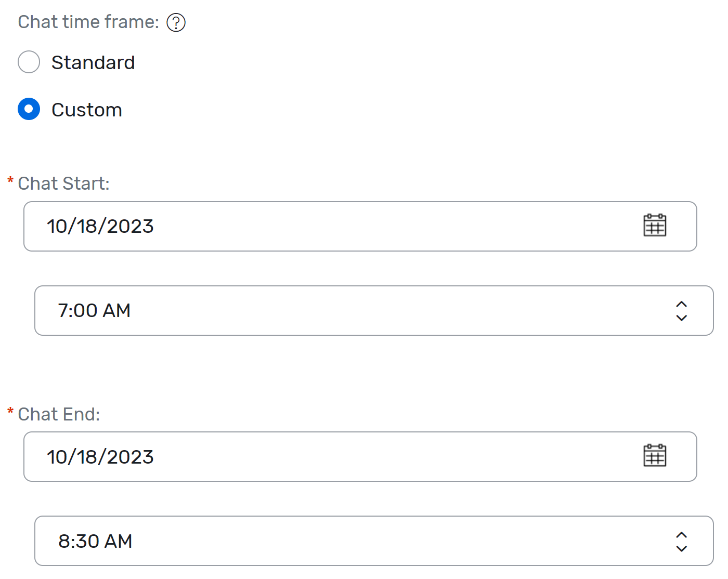Viewport: 728px width, 579px height.
Task: Click the question mark circle icon
Action: (175, 22)
